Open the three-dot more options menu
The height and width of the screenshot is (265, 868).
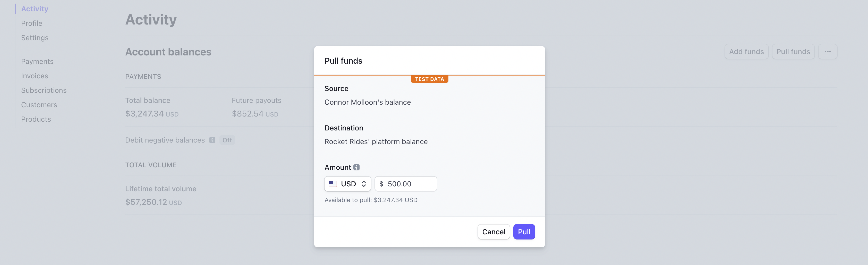click(x=827, y=52)
